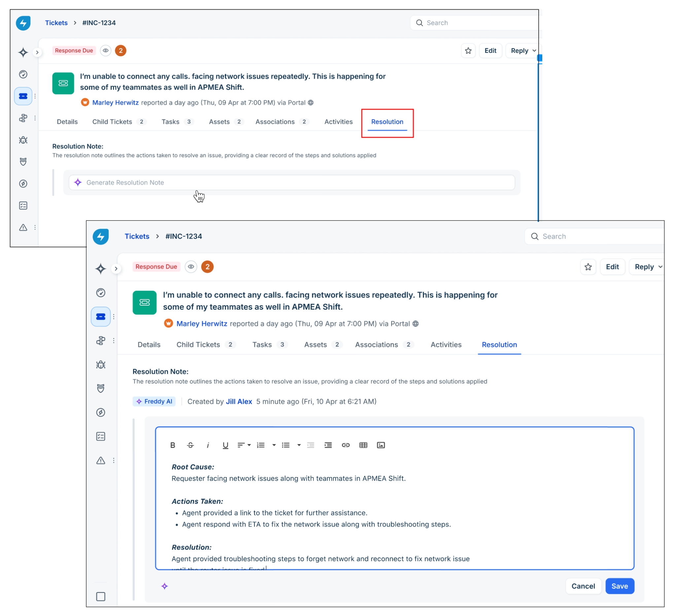The image size is (676, 616).
Task: Switch to Child Tickets tab in lower window
Action: 198,345
